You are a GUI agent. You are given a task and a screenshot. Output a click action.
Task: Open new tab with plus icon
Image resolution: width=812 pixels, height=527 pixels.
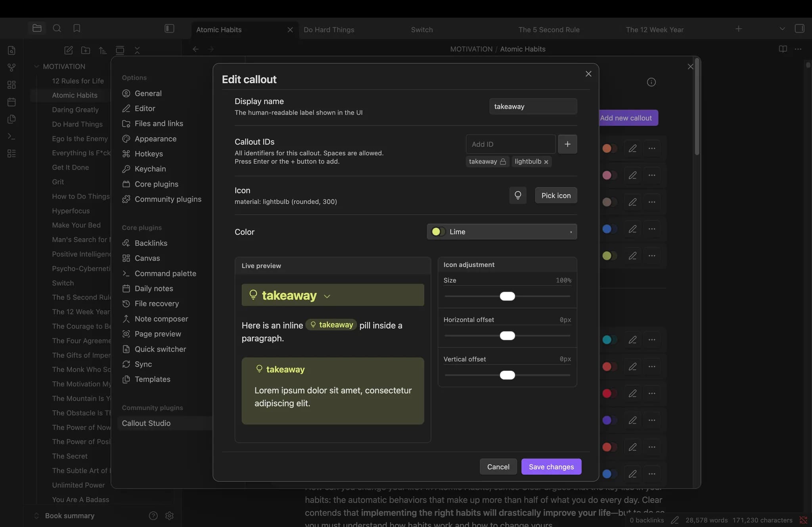click(739, 29)
